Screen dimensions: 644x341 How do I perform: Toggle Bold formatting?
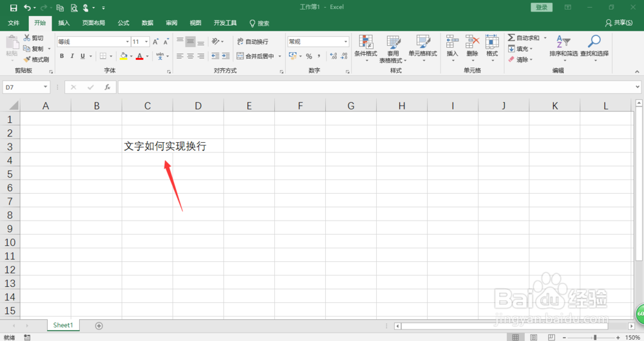[62, 56]
